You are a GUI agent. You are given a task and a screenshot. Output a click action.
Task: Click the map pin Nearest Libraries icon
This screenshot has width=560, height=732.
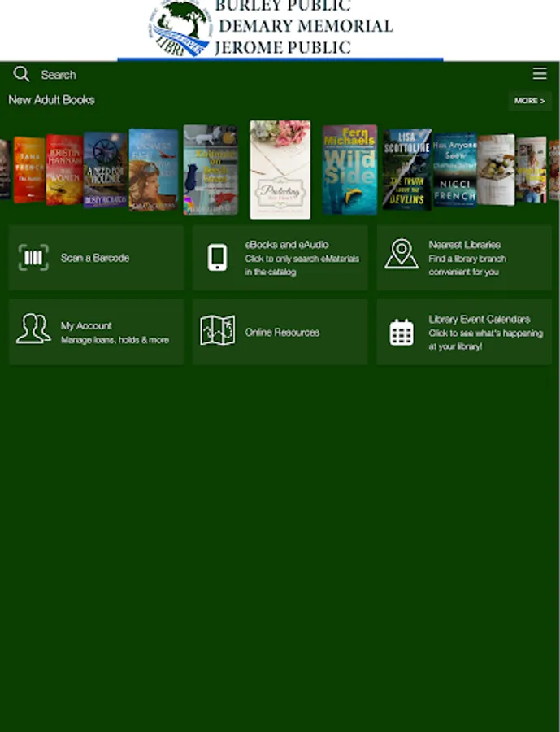402,254
